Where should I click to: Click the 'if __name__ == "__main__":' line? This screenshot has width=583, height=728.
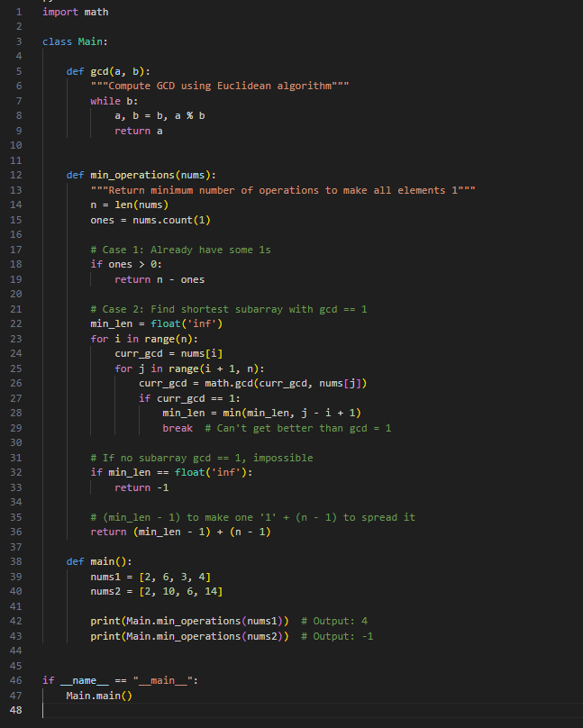coord(120,680)
